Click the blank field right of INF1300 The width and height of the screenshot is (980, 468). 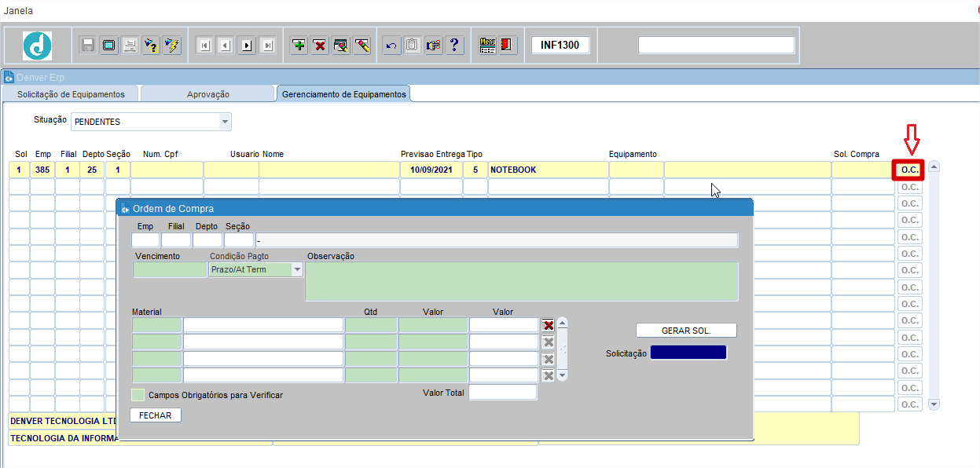pos(716,45)
